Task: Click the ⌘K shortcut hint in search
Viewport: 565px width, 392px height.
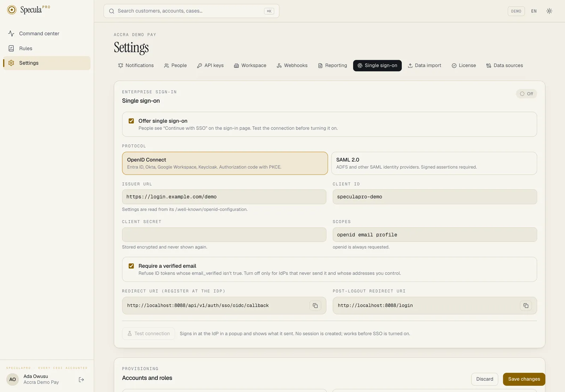Action: point(269,11)
